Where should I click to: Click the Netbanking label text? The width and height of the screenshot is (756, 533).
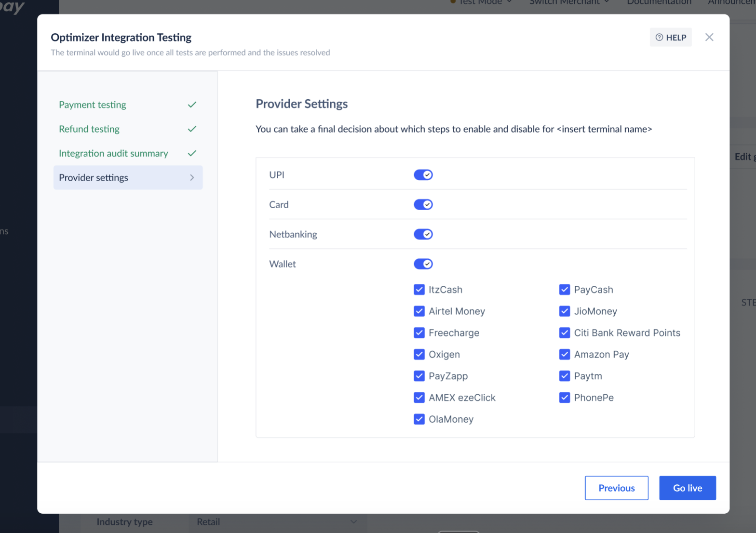(293, 234)
